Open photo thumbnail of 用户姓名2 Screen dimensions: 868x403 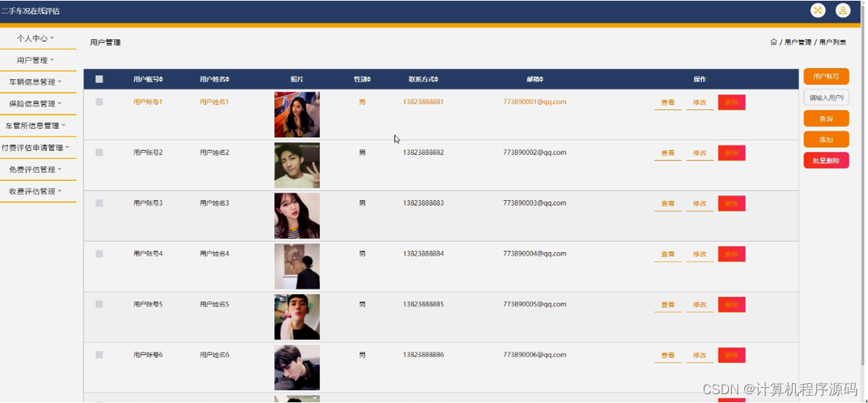[297, 166]
